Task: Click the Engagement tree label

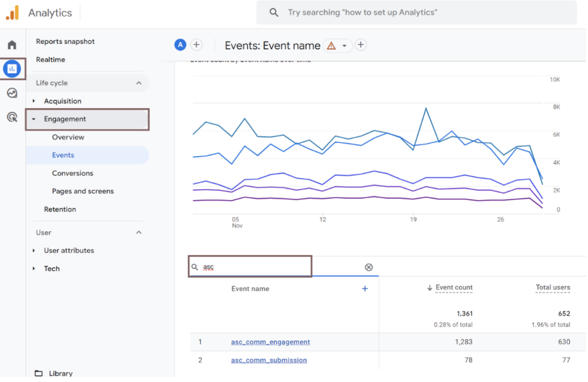Action: 65,119
